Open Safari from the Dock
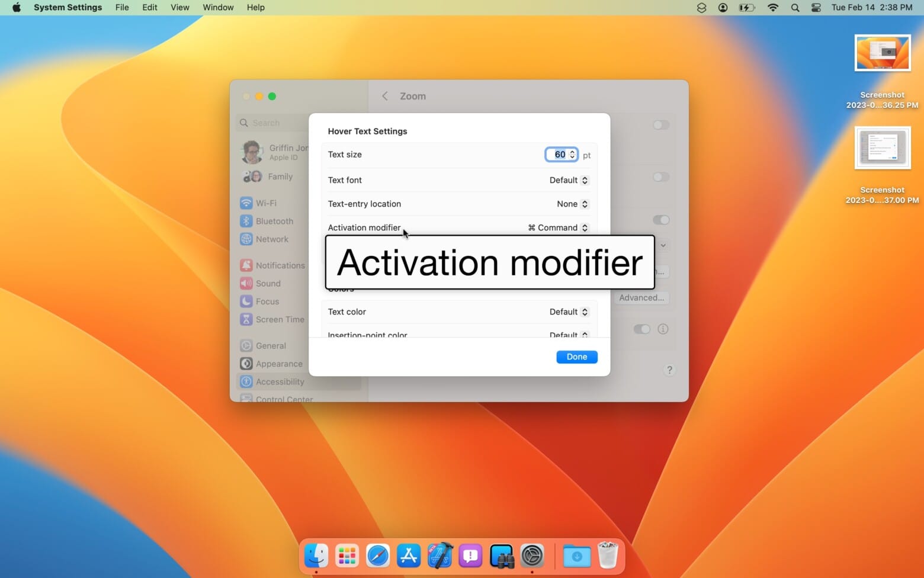Screen dimensions: 924x578 click(378, 555)
